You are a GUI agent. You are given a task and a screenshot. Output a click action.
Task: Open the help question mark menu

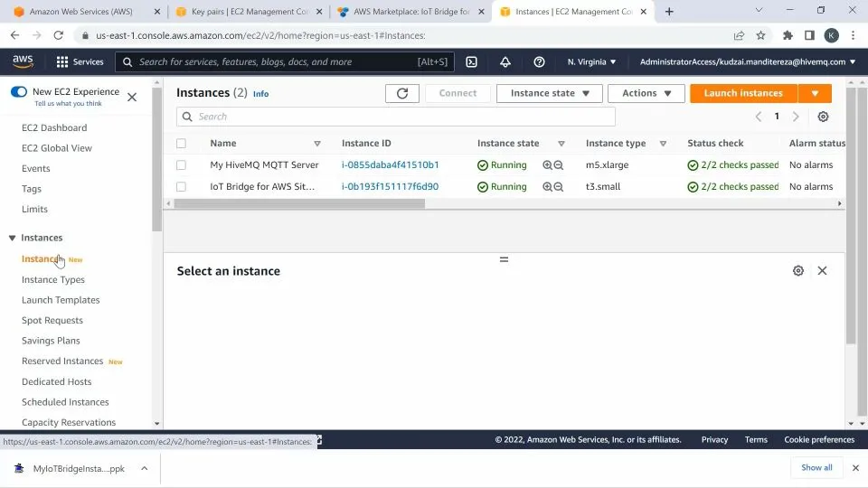point(539,62)
